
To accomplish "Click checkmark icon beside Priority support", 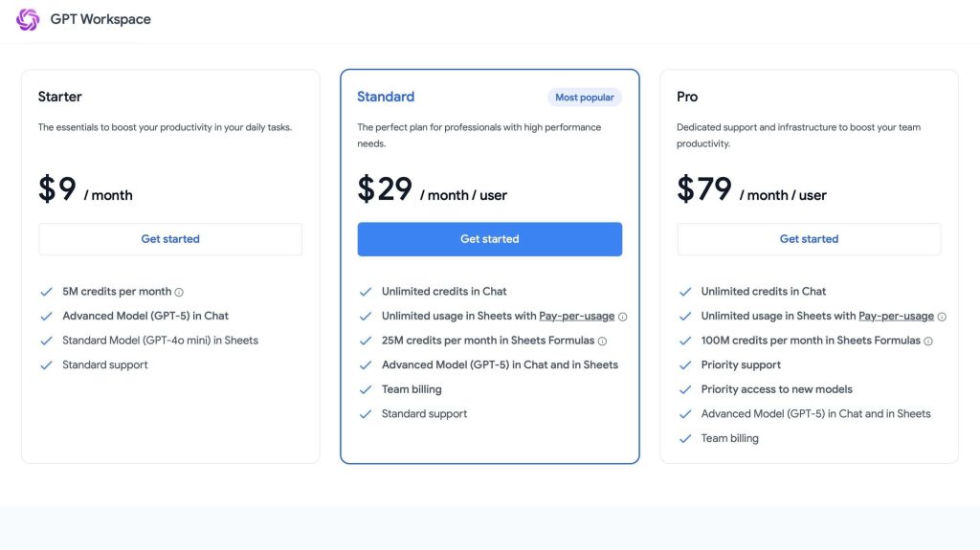I will tap(684, 365).
